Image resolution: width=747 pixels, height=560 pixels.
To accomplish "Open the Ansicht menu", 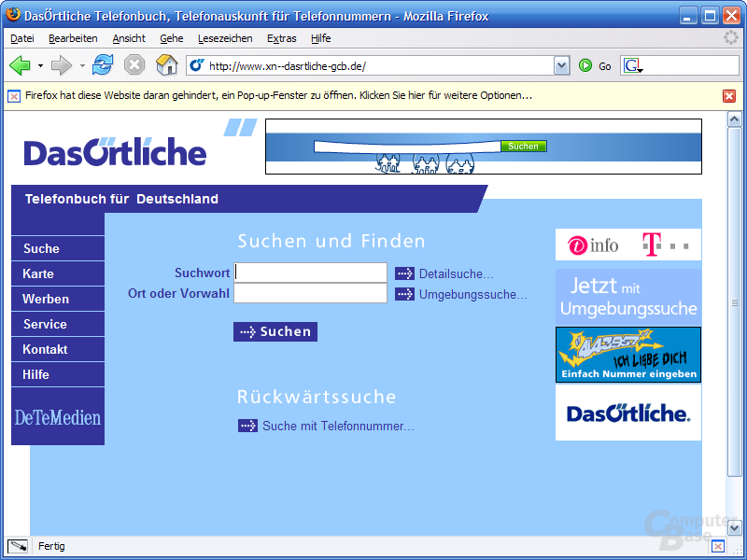I will [x=129, y=38].
